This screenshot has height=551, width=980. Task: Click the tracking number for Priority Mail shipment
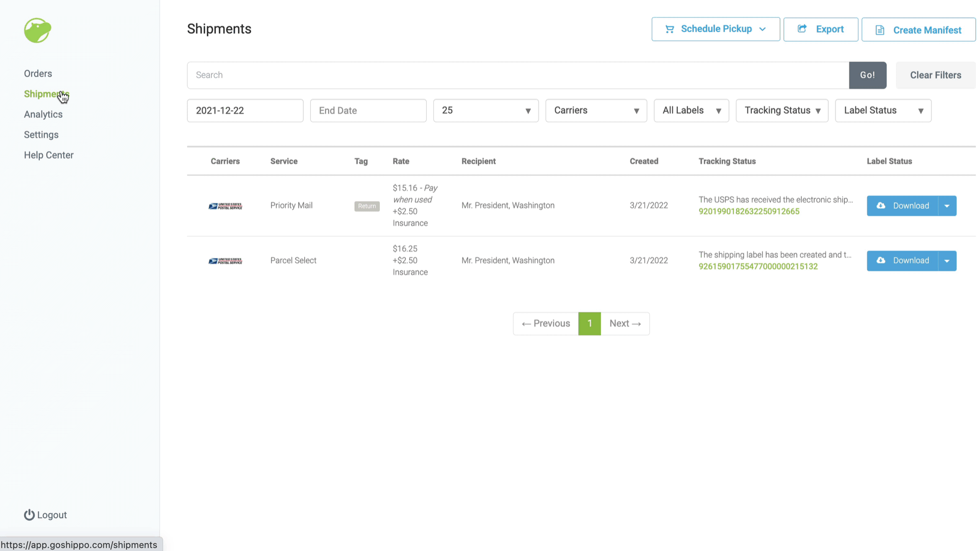pos(749,211)
